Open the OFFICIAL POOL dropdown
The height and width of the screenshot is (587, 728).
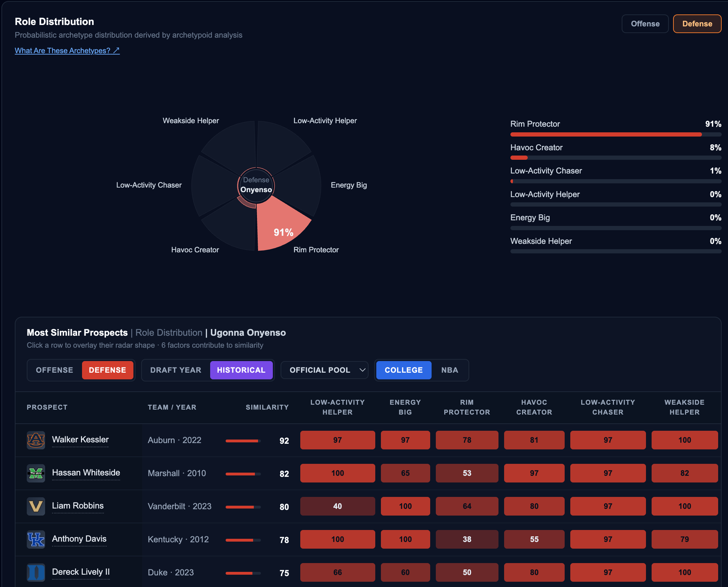324,370
